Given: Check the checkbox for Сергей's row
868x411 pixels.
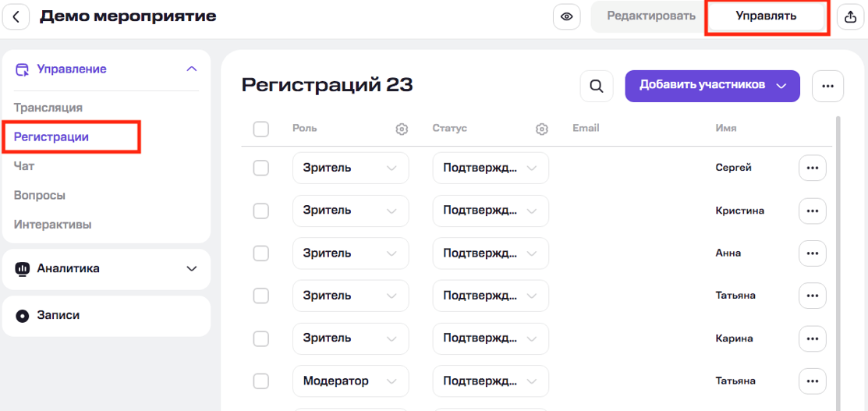Looking at the screenshot, I should [x=261, y=168].
